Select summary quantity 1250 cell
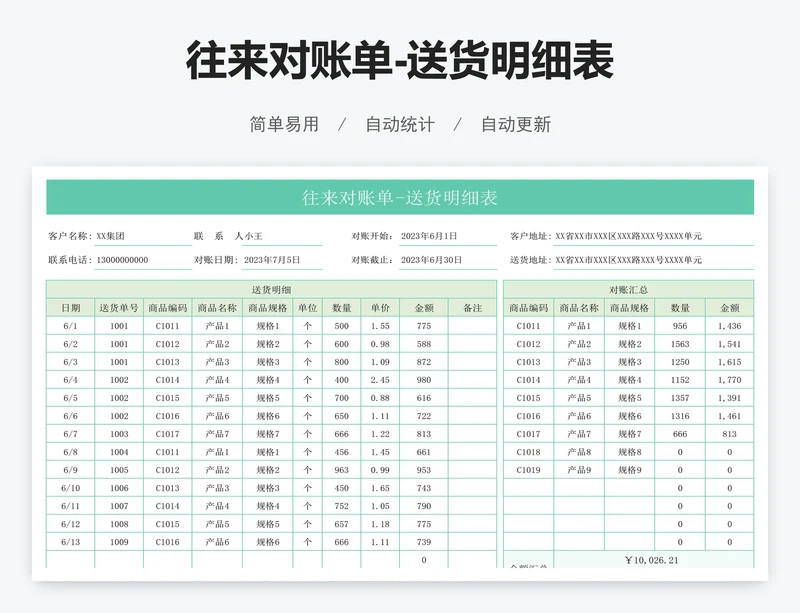Image resolution: width=800 pixels, height=613 pixels. coord(680,362)
